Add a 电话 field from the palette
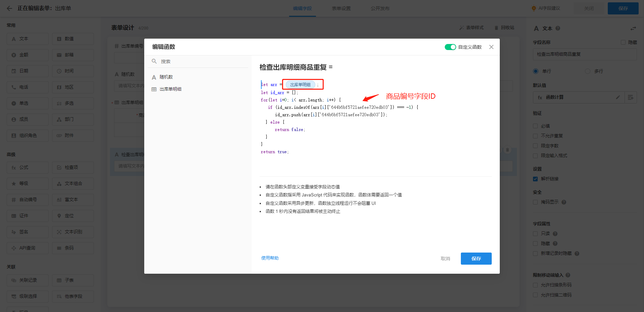The height and width of the screenshot is (312, 644). point(28,87)
